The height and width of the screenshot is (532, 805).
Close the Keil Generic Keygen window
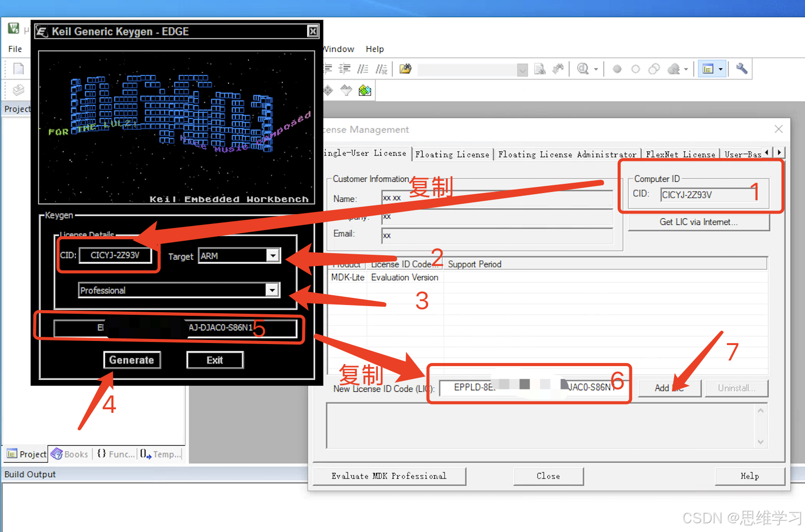(313, 32)
